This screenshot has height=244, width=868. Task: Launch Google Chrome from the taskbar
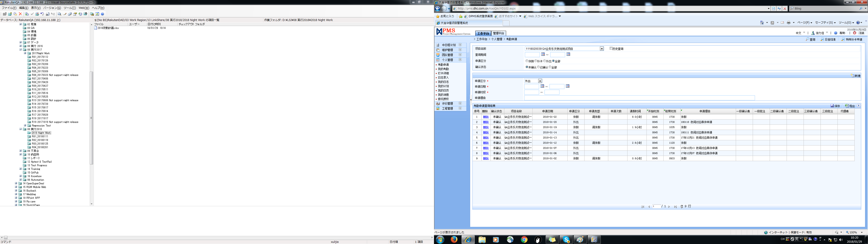(524, 240)
